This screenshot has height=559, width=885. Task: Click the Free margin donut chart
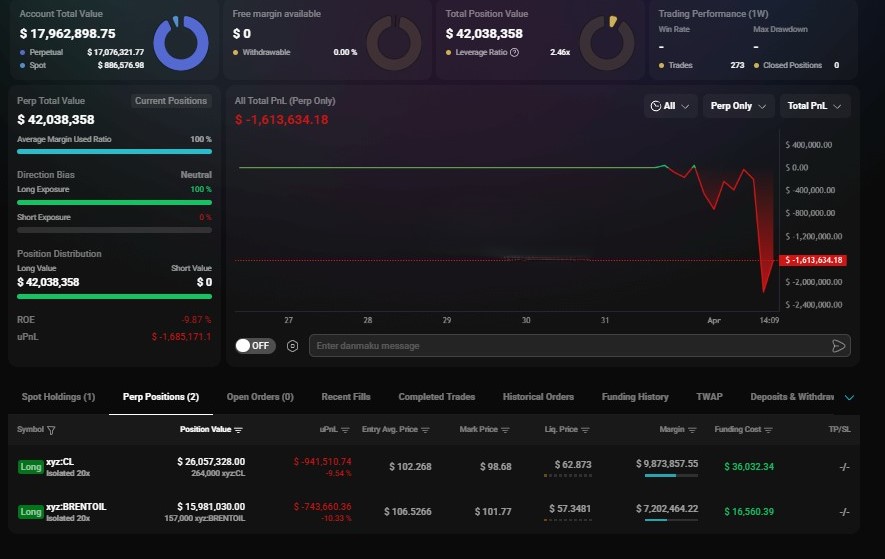point(394,43)
